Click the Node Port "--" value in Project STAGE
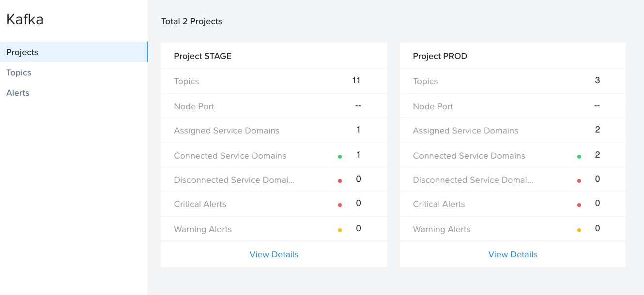The height and width of the screenshot is (295, 644). 358,105
